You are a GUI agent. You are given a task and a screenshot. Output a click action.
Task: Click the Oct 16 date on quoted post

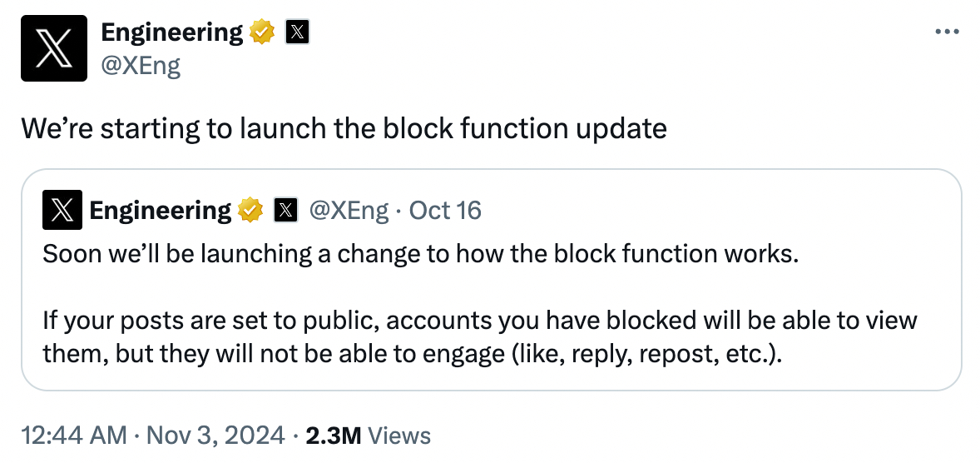coord(445,211)
